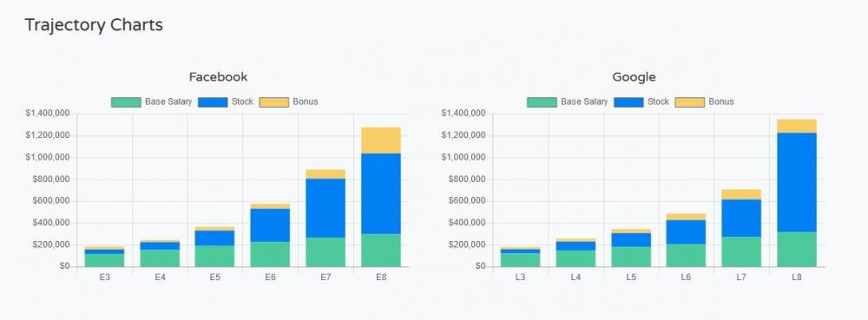Click the Facebook chart title
The width and height of the screenshot is (868, 320).
coord(218,77)
